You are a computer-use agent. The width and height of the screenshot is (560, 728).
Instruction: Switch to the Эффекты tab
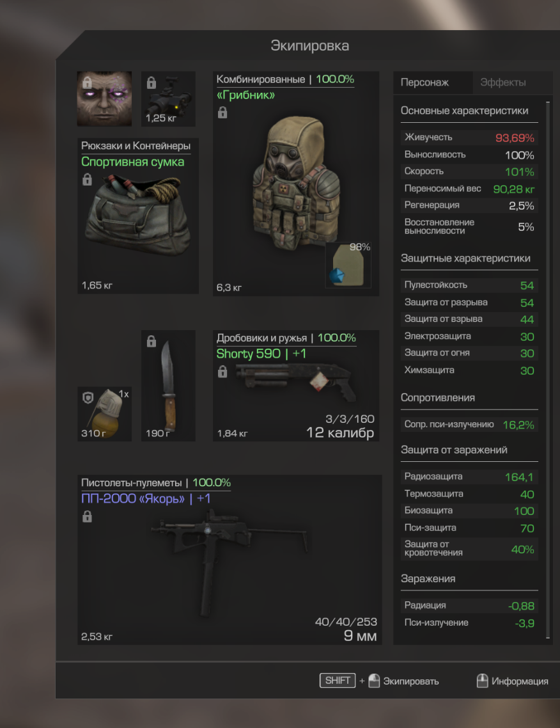pos(503,83)
